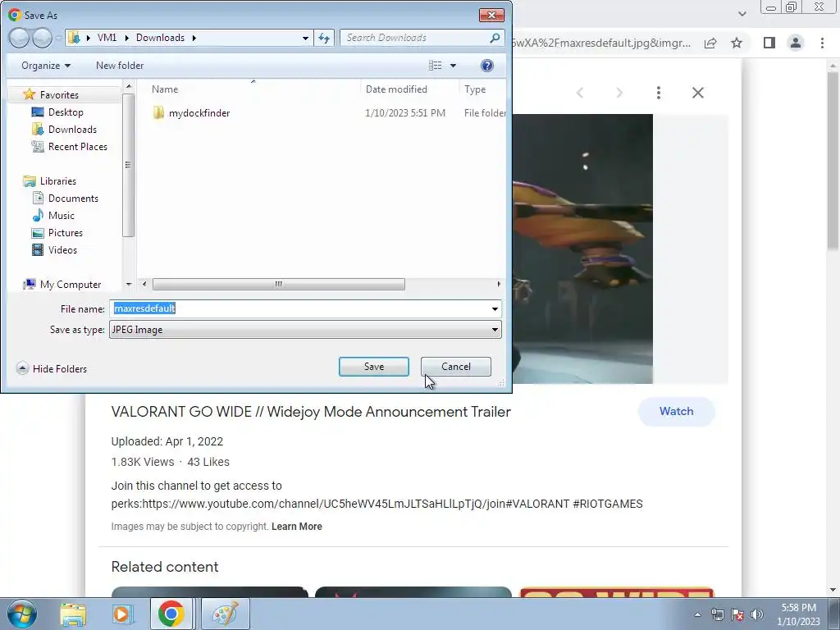Screen dimensions: 840x630
Task: Close the image preview panel
Action: tap(697, 93)
